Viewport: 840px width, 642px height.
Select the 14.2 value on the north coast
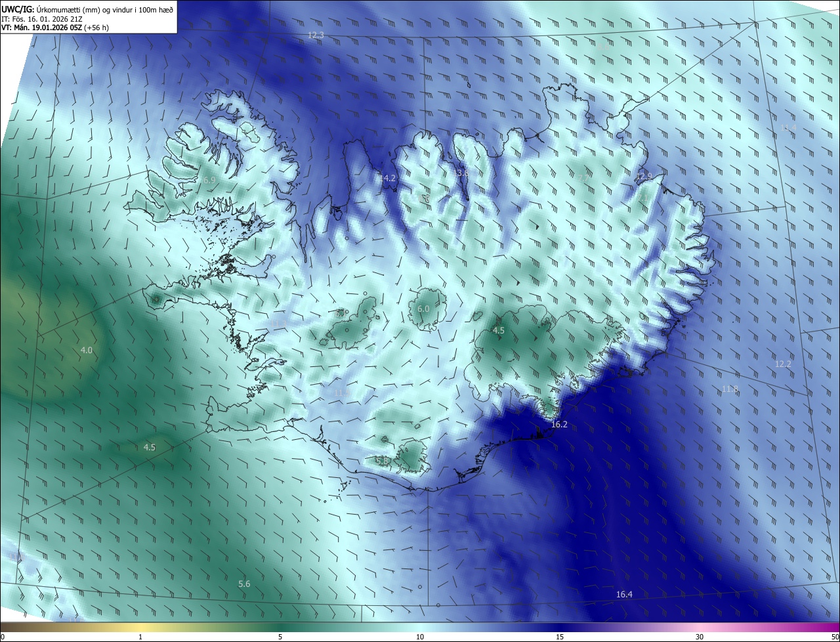[388, 178]
